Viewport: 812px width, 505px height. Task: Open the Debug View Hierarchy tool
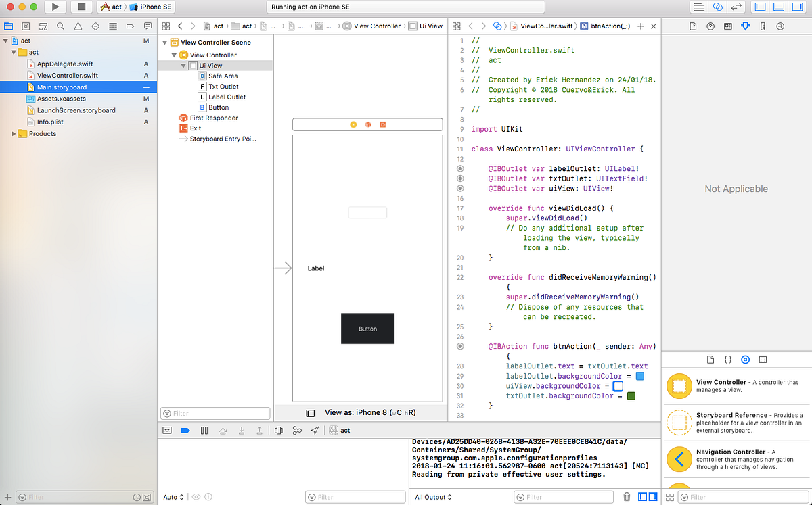tap(279, 430)
